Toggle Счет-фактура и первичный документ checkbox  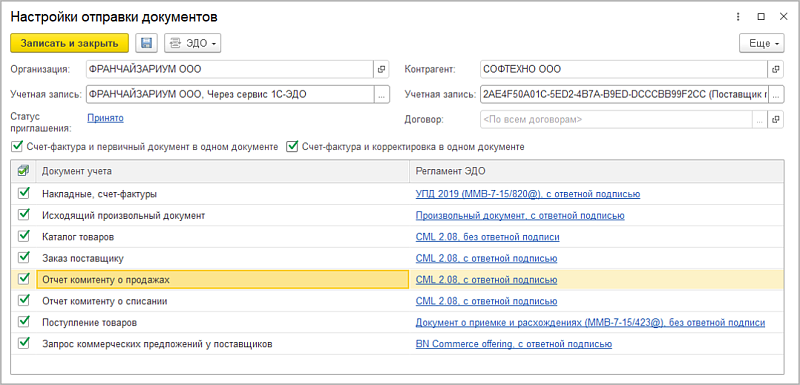18,147
